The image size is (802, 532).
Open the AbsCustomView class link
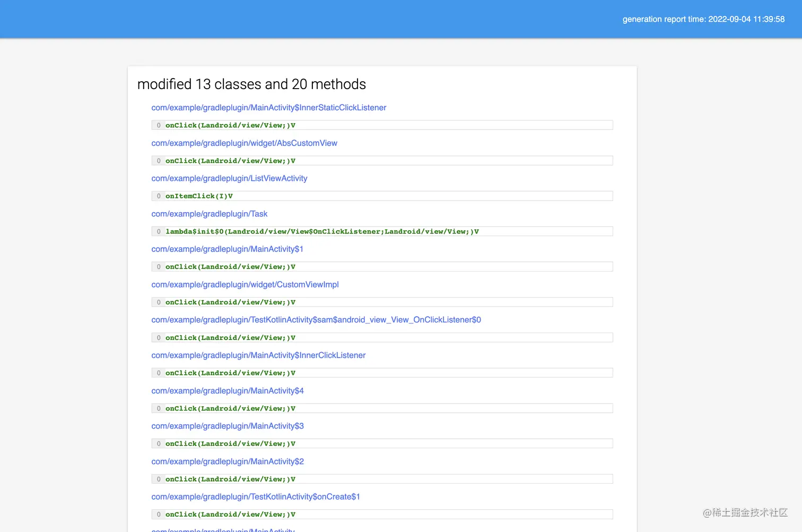click(245, 143)
